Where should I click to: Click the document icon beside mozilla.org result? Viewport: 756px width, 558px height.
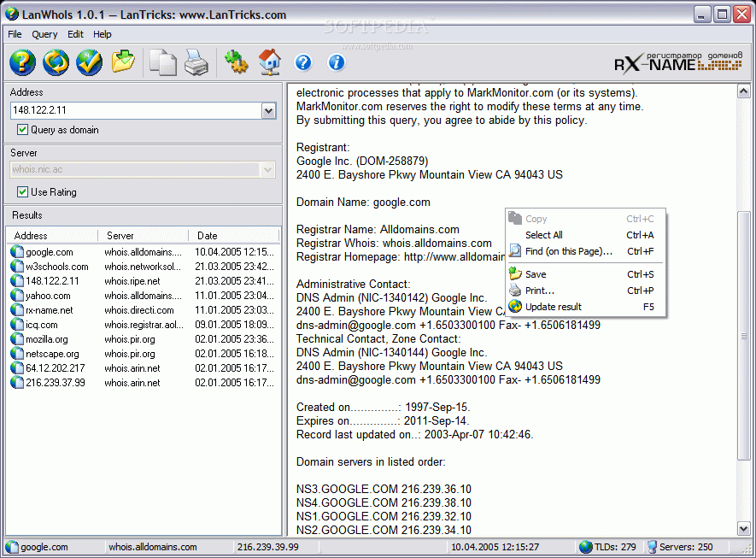pos(17,338)
